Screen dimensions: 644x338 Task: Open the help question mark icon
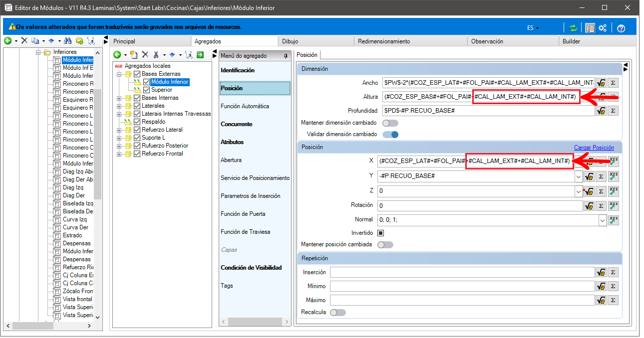coord(621,28)
